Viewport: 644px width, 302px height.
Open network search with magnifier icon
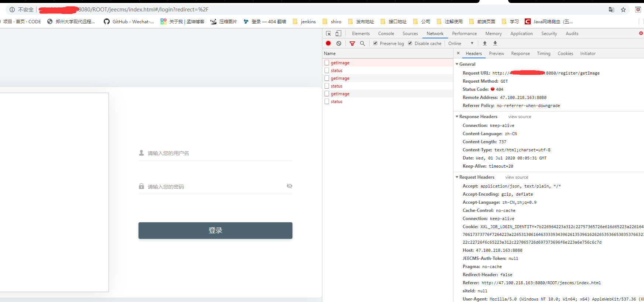(363, 43)
